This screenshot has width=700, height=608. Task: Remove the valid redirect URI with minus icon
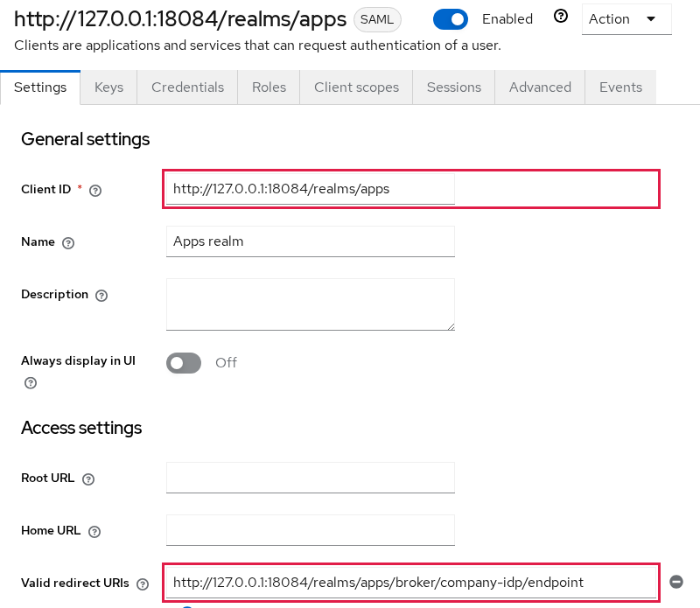click(x=676, y=582)
